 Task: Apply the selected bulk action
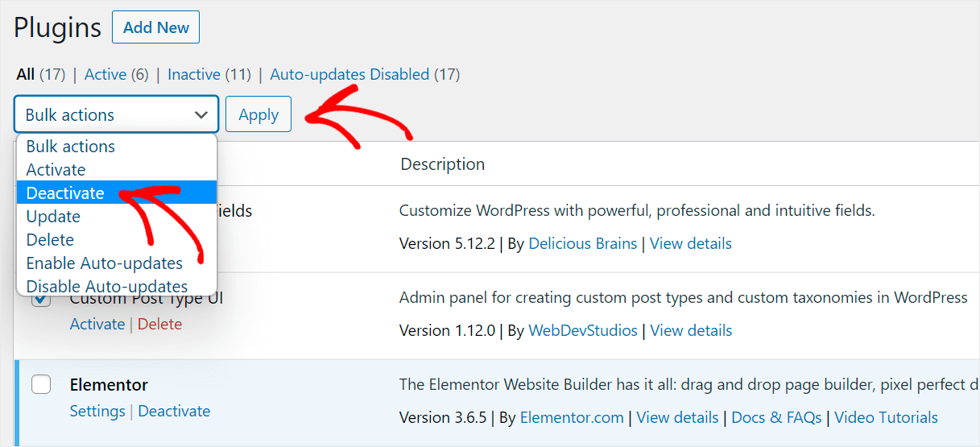[x=258, y=114]
